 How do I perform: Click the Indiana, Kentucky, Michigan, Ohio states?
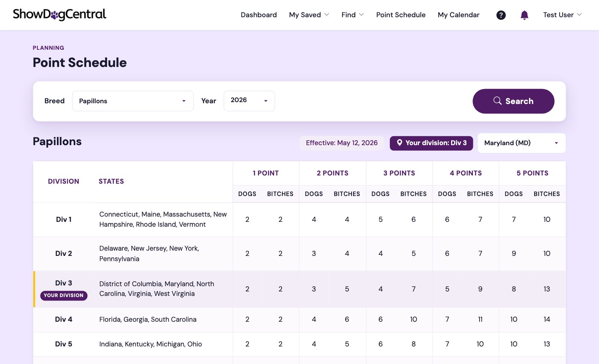coord(150,344)
